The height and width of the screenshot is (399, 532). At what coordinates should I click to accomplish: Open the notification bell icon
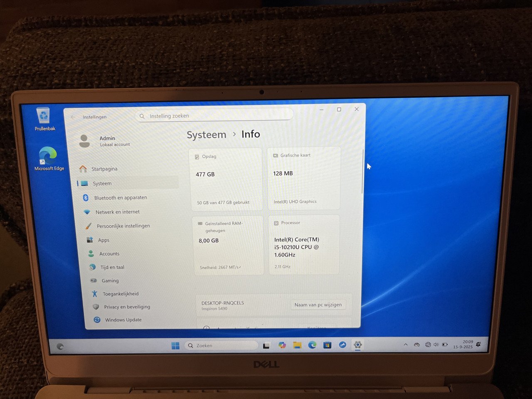point(478,344)
